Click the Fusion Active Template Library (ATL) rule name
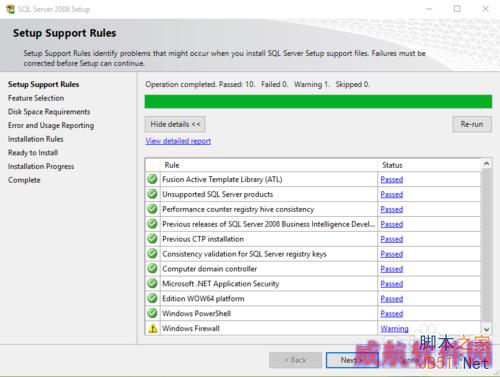Screen dimensions: 500x377 222,179
